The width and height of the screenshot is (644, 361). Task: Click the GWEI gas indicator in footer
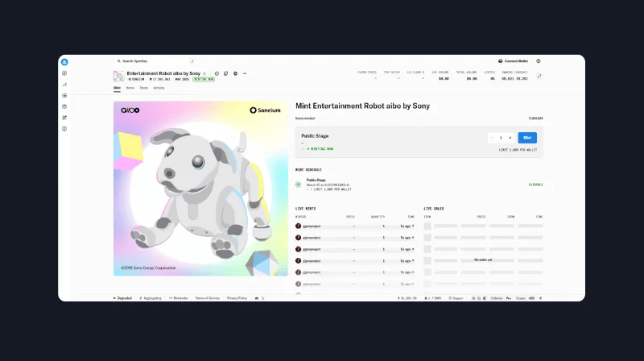[433, 298]
